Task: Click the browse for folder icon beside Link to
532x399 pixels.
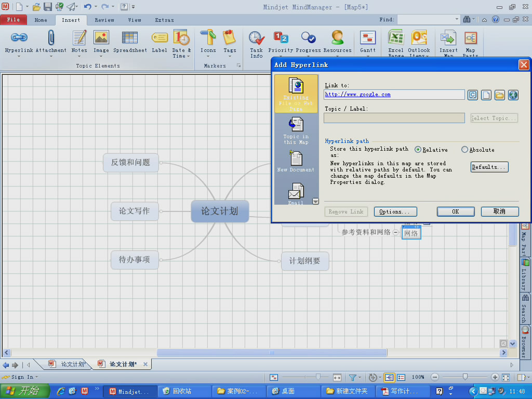Action: tap(499, 95)
